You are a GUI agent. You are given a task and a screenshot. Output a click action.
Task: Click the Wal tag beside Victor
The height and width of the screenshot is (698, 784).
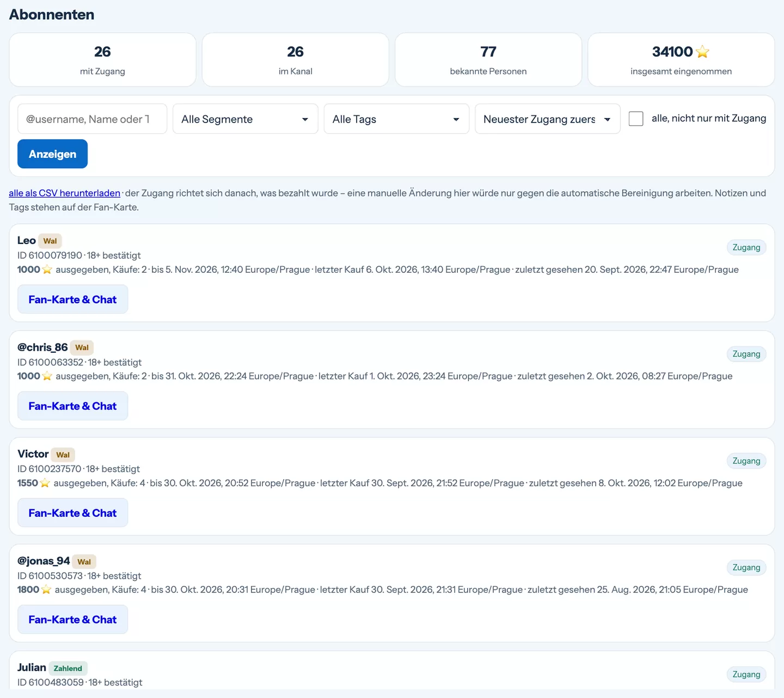coord(63,455)
